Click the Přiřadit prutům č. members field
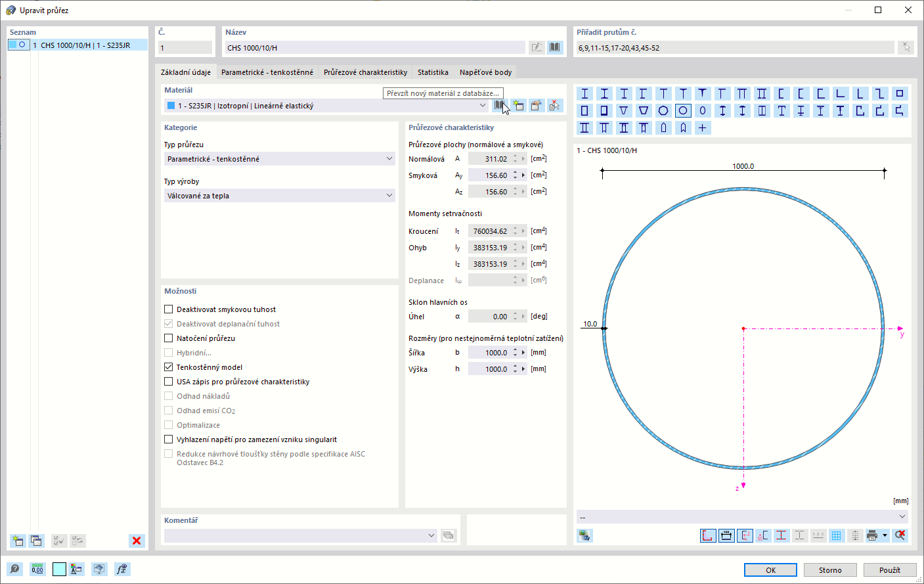924x584 pixels. click(x=735, y=47)
